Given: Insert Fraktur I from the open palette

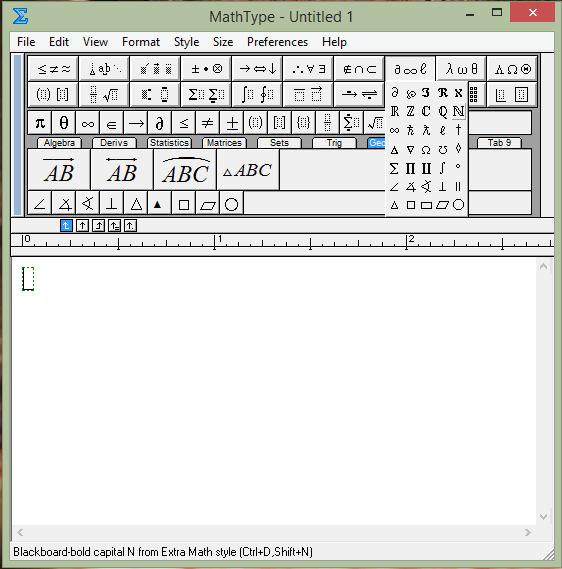Looking at the screenshot, I should [426, 93].
